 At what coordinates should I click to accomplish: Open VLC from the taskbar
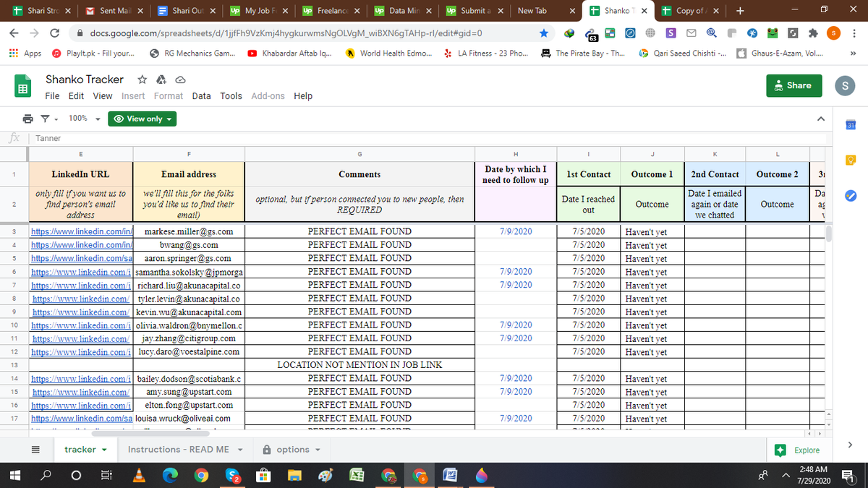(138, 475)
